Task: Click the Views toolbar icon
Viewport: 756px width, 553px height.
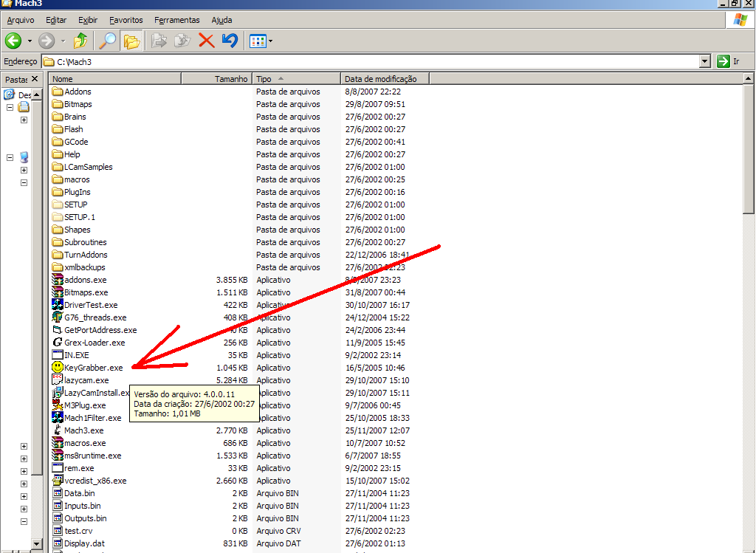Action: 258,41
